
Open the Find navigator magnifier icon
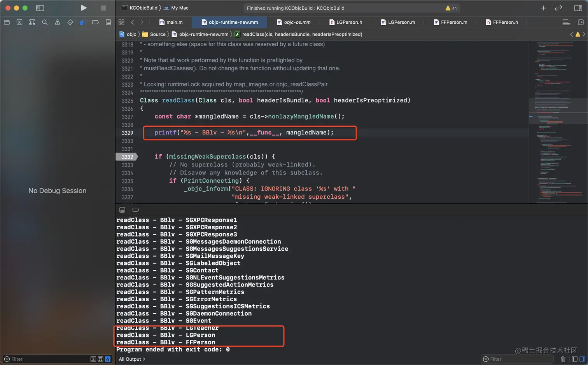(45, 22)
